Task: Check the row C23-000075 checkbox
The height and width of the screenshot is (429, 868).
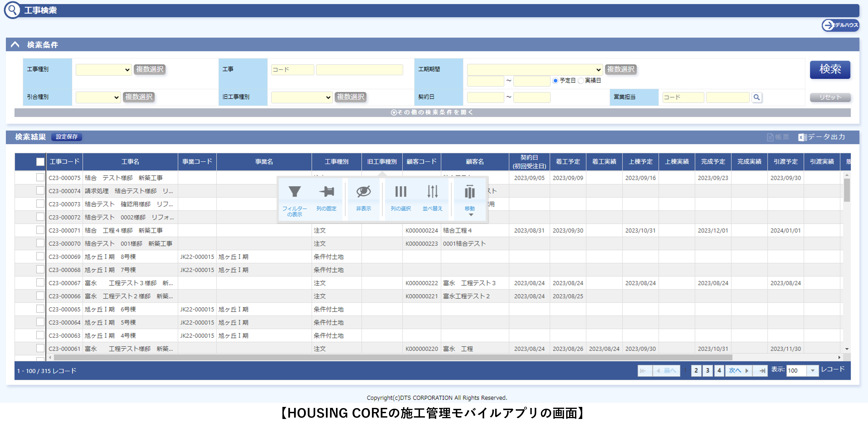Action: [x=40, y=177]
